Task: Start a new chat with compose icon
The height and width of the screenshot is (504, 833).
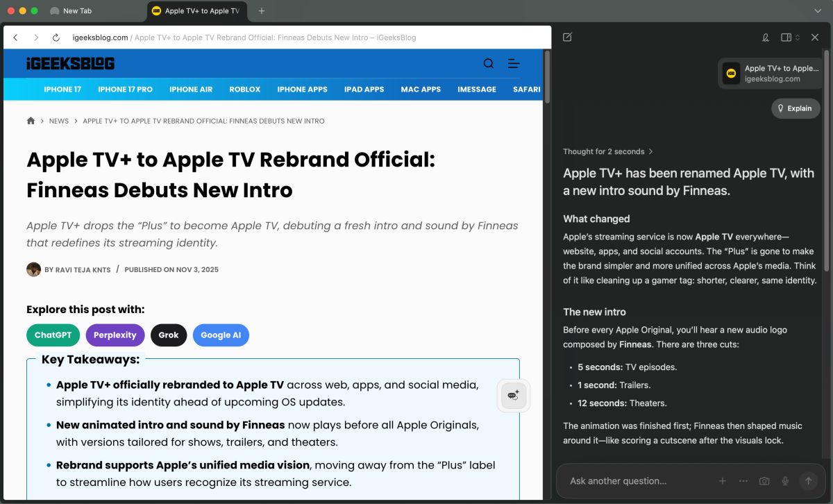Action: tap(567, 37)
